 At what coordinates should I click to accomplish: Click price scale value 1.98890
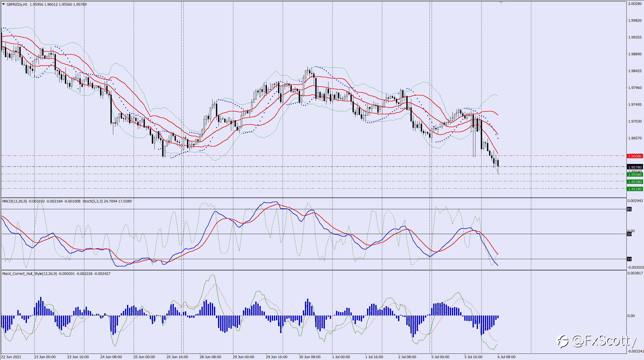pyautogui.click(x=635, y=54)
